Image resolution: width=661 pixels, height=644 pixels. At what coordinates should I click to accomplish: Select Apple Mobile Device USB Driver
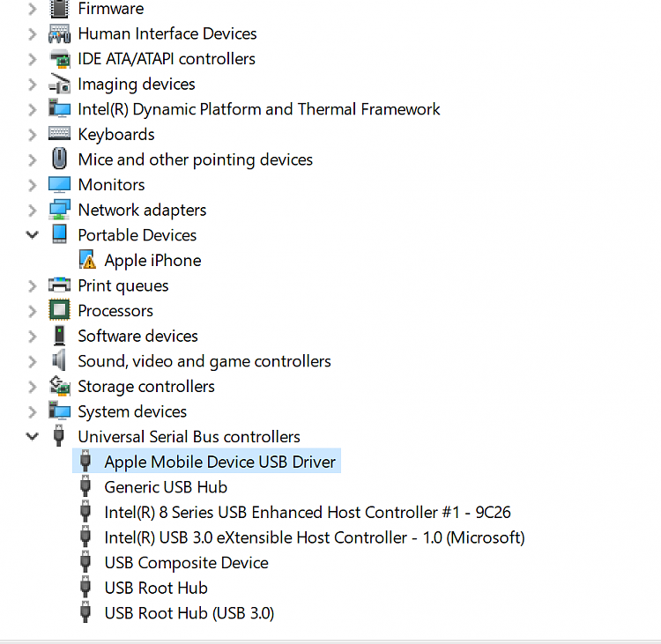click(x=219, y=462)
